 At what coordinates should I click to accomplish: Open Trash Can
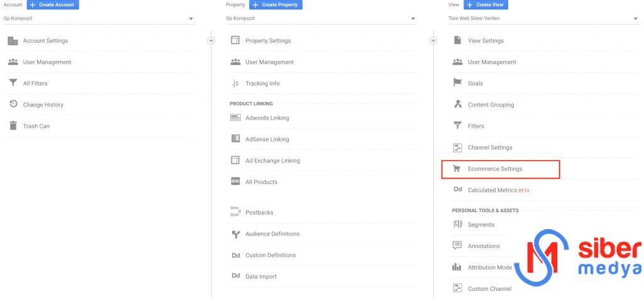pyautogui.click(x=36, y=127)
